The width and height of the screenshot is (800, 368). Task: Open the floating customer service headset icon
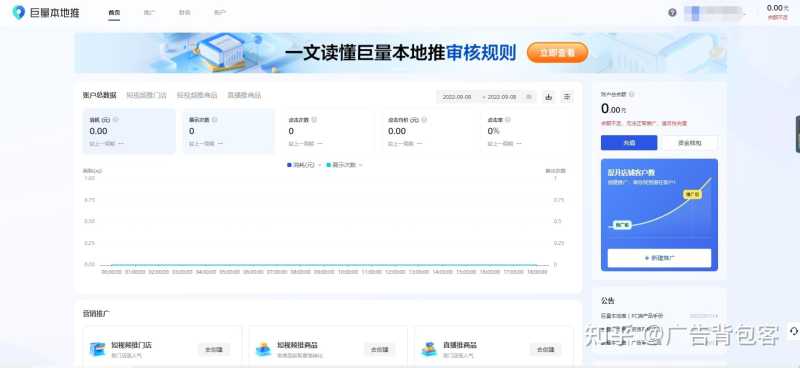793,331
